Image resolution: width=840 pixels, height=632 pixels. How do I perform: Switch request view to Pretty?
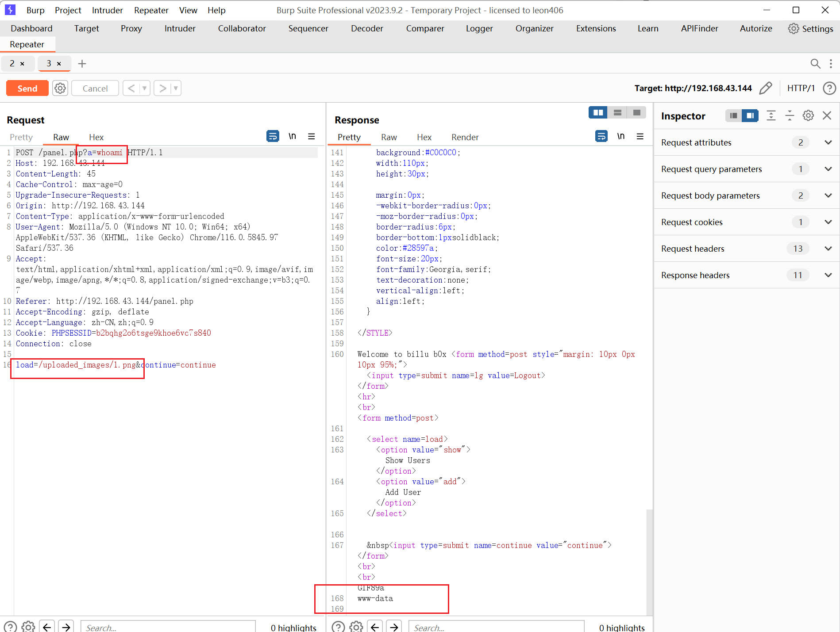tap(21, 137)
